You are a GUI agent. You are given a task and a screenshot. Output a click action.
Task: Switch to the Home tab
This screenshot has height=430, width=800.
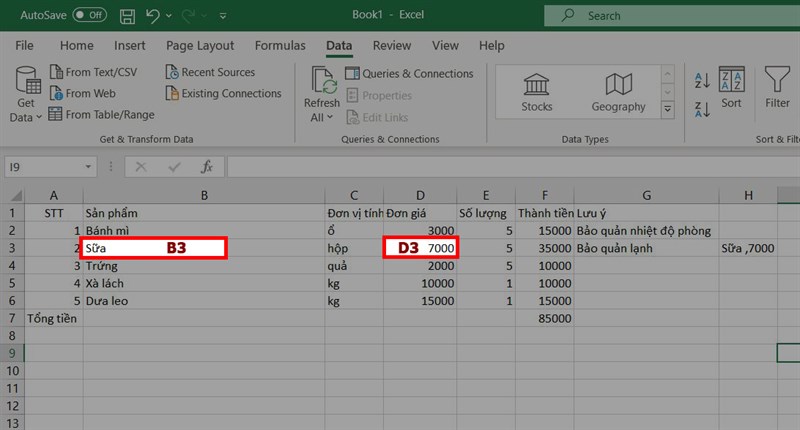(x=77, y=45)
